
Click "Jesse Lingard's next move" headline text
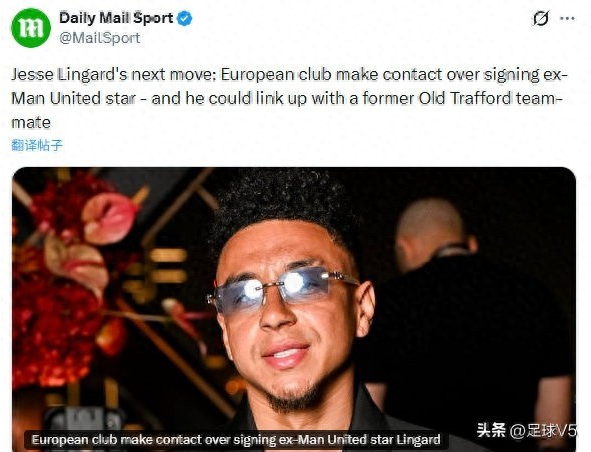113,75
